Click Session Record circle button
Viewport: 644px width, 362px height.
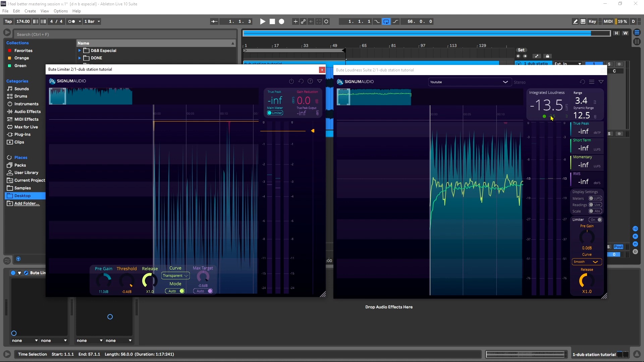pos(326,21)
